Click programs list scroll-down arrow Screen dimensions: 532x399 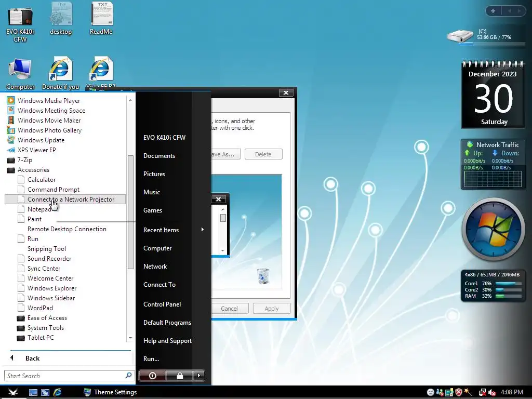pyautogui.click(x=130, y=338)
